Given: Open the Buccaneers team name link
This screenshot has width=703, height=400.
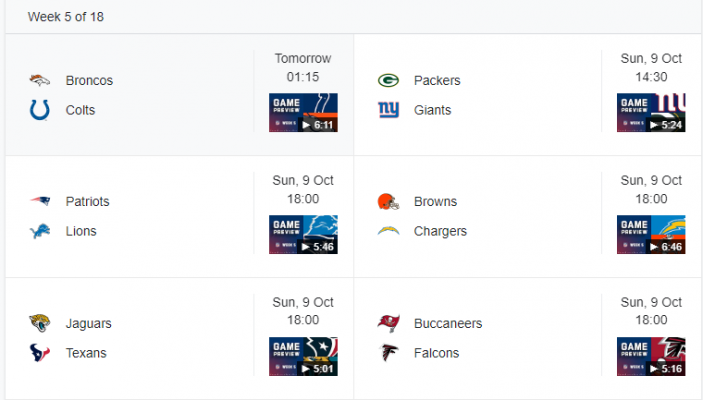Looking at the screenshot, I should click(x=448, y=323).
